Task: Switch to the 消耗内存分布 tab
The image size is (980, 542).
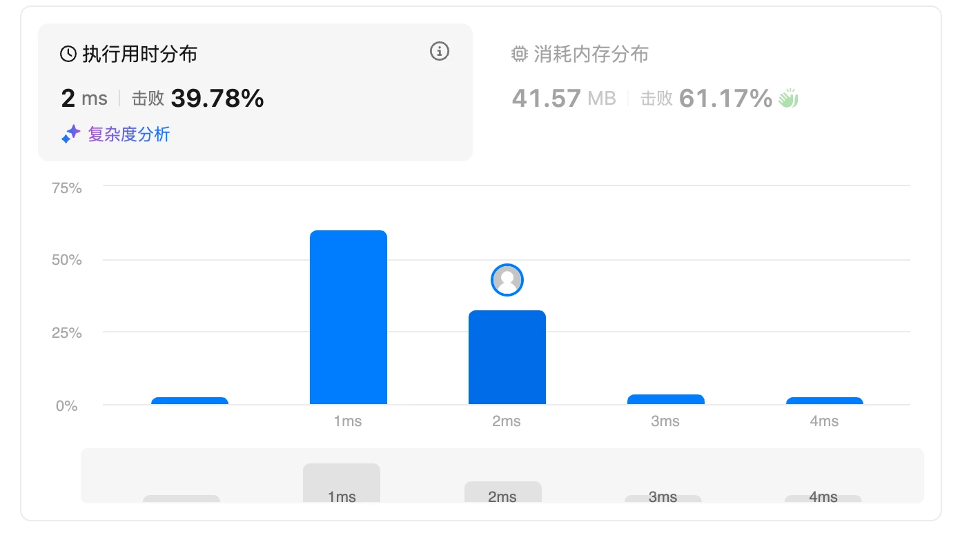Action: click(x=591, y=54)
